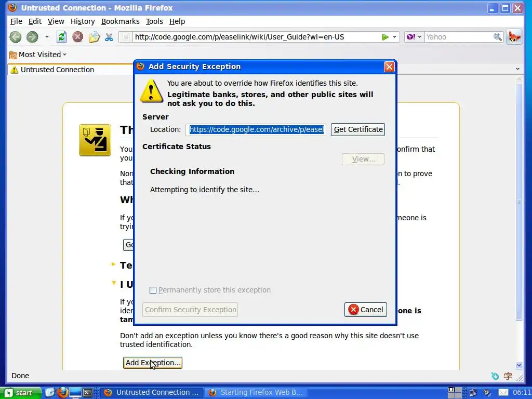The height and width of the screenshot is (399, 532).
Task: Open the list-all-tabs dropdown arrow
Action: tap(517, 69)
